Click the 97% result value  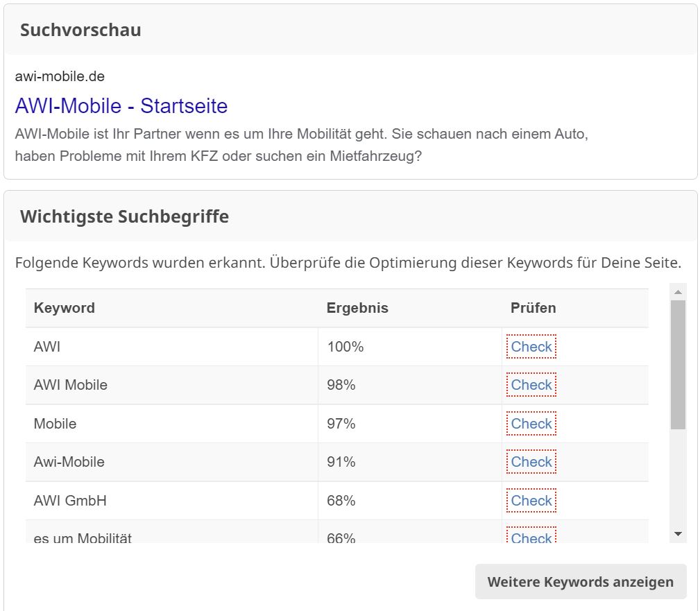pos(341,424)
